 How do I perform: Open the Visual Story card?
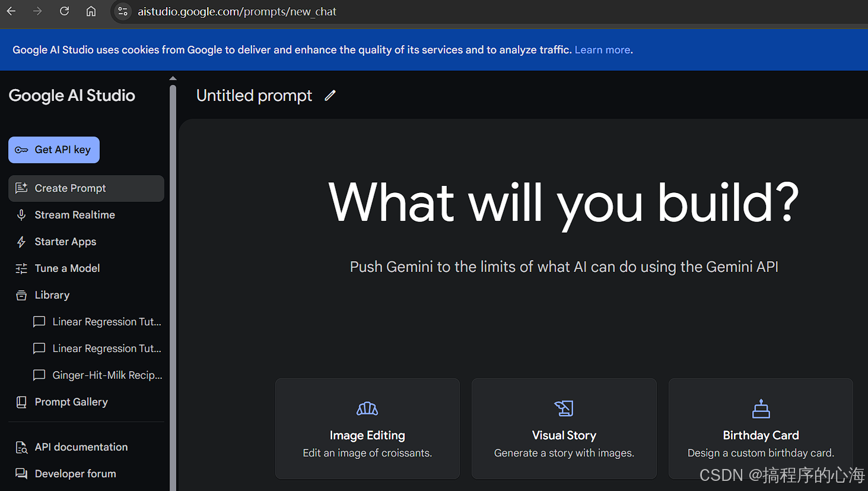point(564,429)
